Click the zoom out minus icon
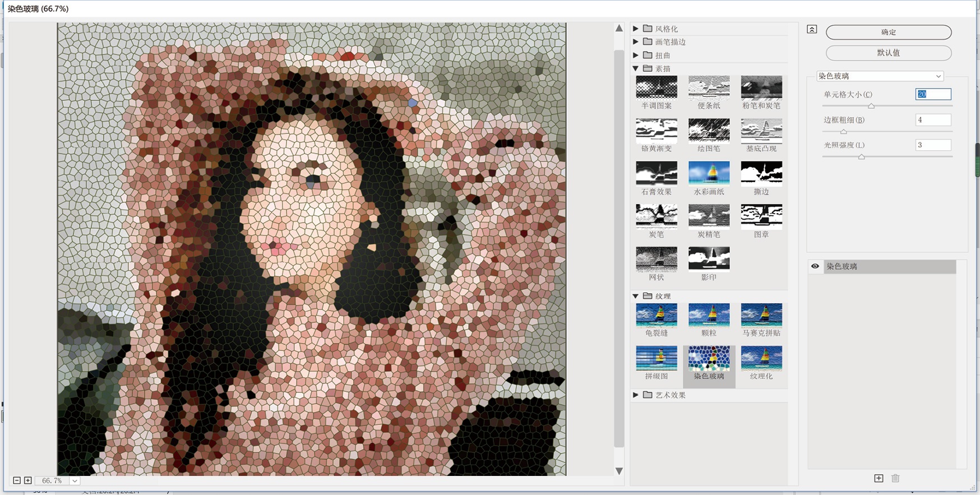 [17, 480]
